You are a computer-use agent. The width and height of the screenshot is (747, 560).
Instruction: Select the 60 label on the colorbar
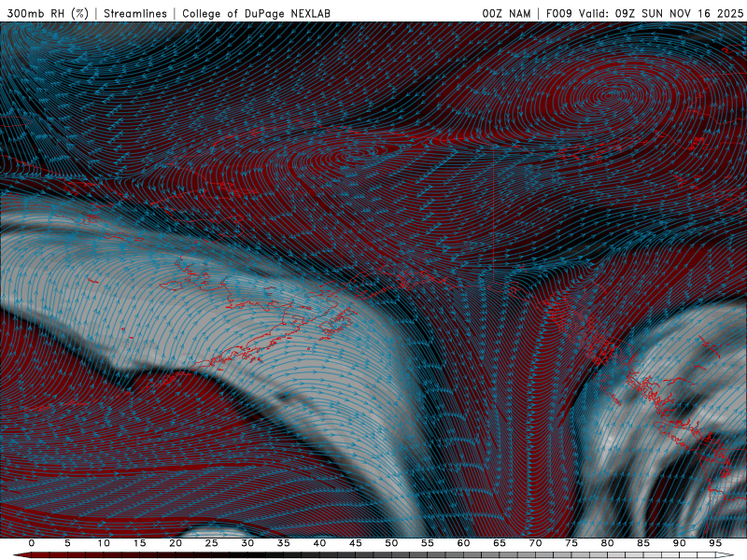pyautogui.click(x=463, y=543)
